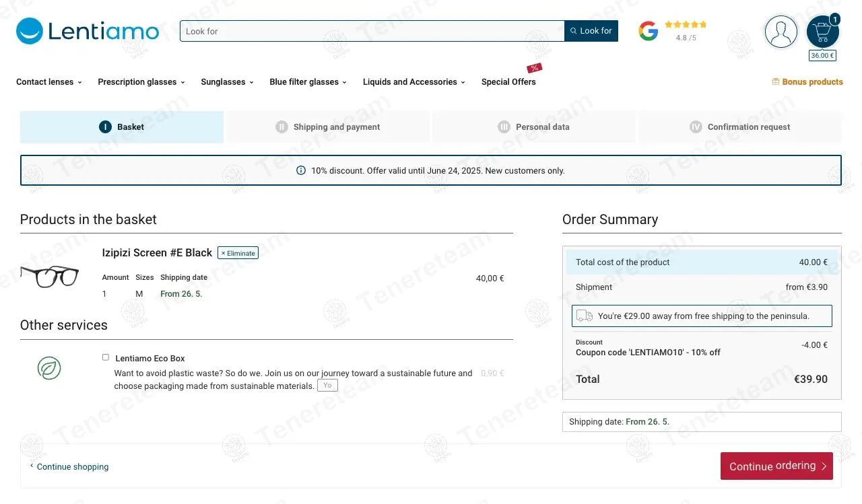Click the delivery truck icon
The height and width of the screenshot is (504, 862).
point(585,316)
